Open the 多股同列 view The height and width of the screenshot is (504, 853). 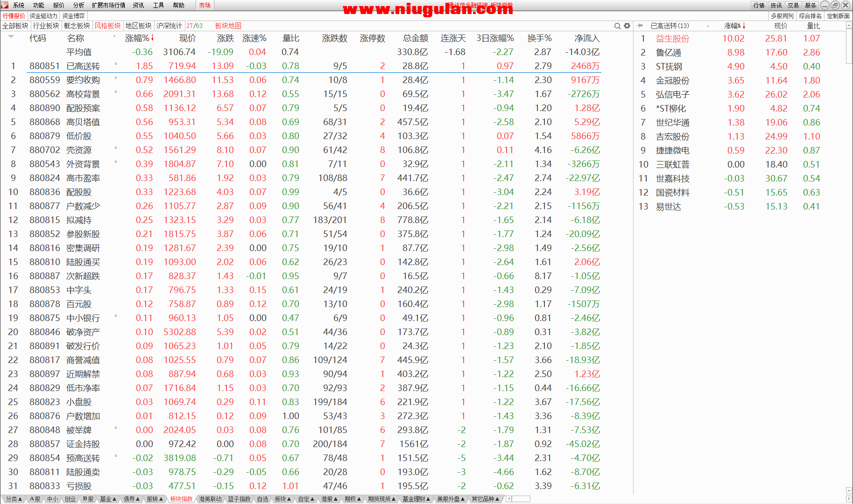[783, 16]
